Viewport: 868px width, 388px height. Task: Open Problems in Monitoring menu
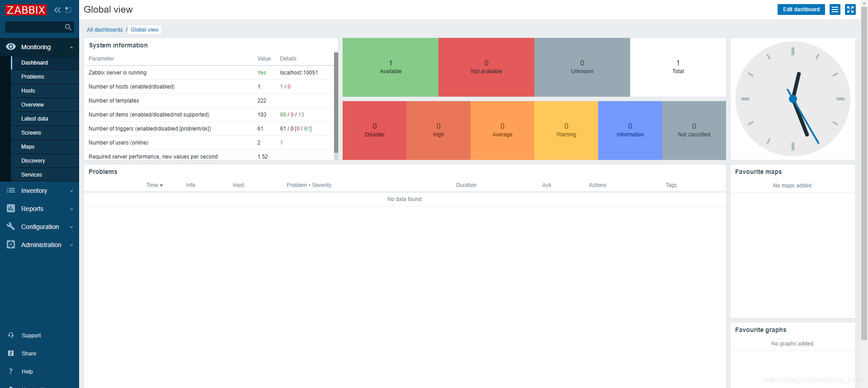(45, 77)
